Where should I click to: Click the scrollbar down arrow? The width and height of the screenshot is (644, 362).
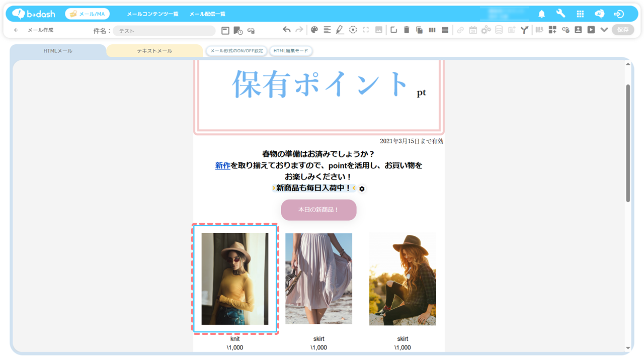pos(628,348)
